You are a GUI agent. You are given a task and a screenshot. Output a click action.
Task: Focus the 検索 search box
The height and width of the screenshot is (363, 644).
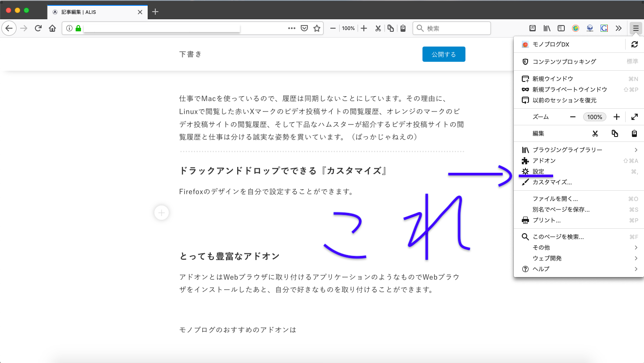[x=452, y=28]
